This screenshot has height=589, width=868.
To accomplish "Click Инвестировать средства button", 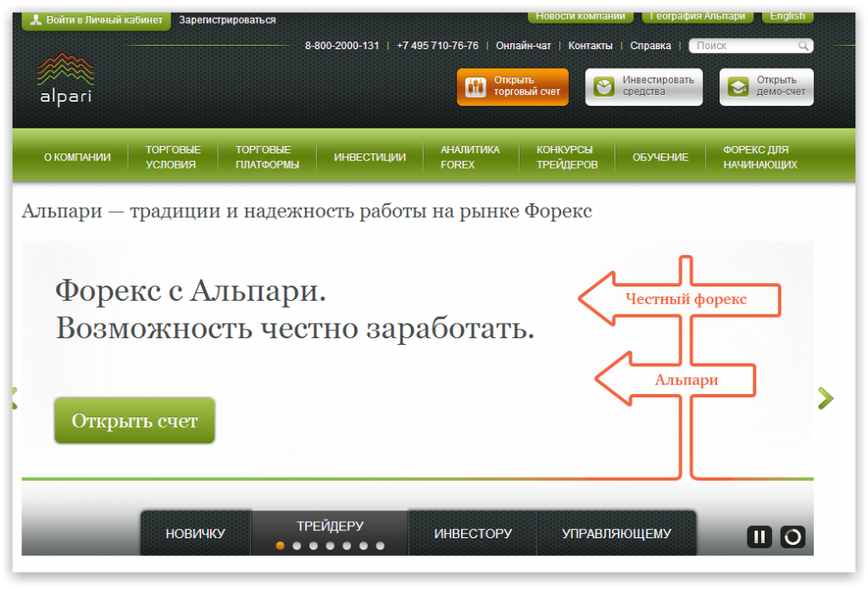I will point(644,87).
